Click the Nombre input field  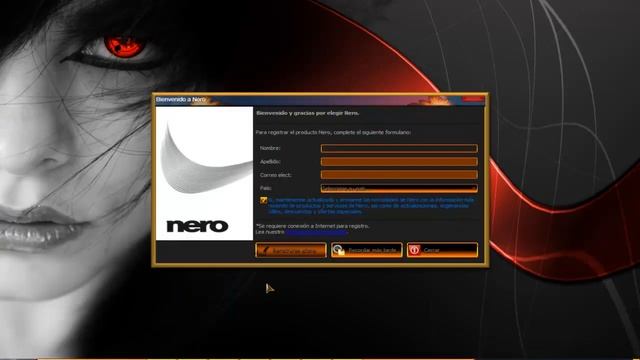(399, 148)
